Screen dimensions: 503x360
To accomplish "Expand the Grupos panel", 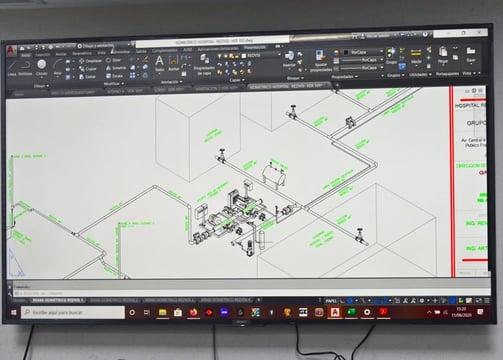I will click(x=395, y=75).
